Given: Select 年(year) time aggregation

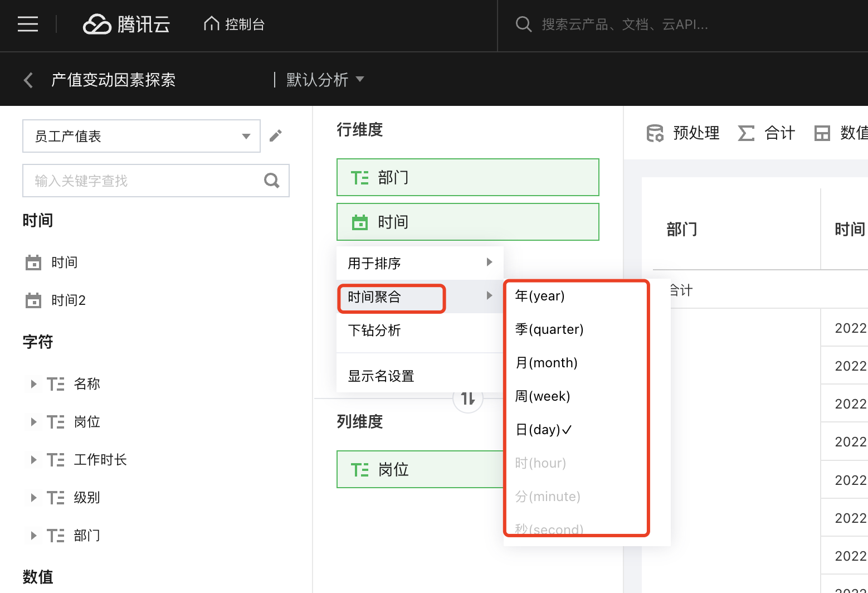Looking at the screenshot, I should click(x=540, y=296).
